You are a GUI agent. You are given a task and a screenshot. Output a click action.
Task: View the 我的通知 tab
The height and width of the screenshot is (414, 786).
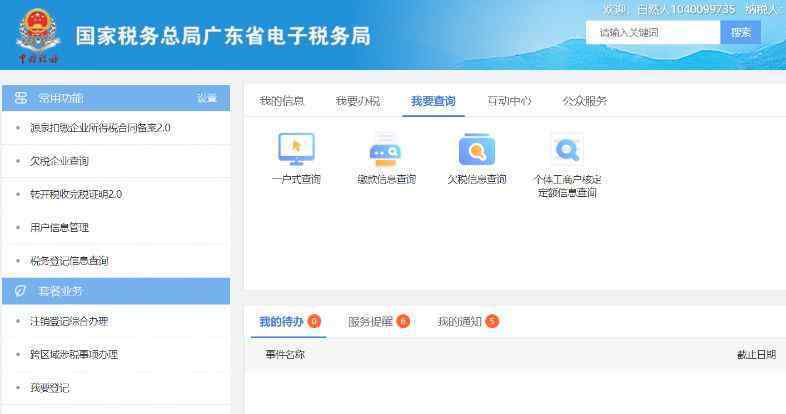460,321
